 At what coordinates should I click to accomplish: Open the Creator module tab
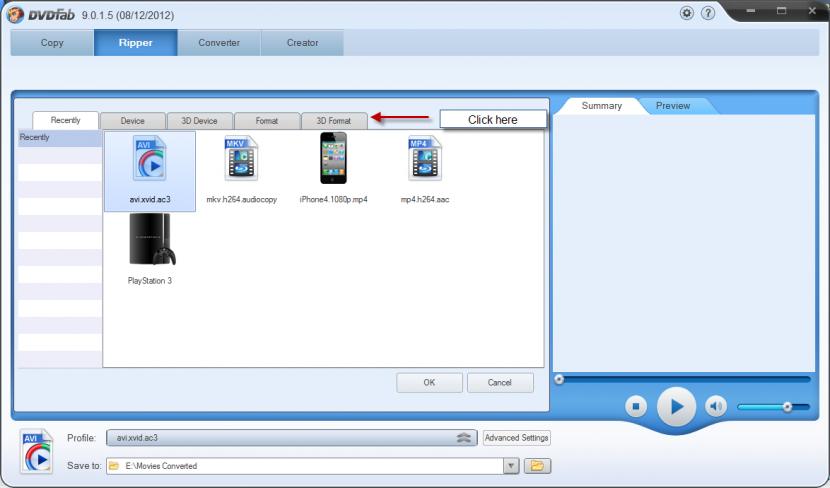coord(302,42)
